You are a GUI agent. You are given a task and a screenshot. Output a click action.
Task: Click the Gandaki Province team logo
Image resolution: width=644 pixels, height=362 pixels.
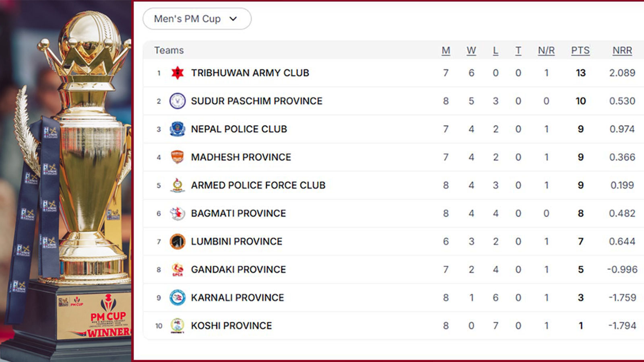coord(178,269)
